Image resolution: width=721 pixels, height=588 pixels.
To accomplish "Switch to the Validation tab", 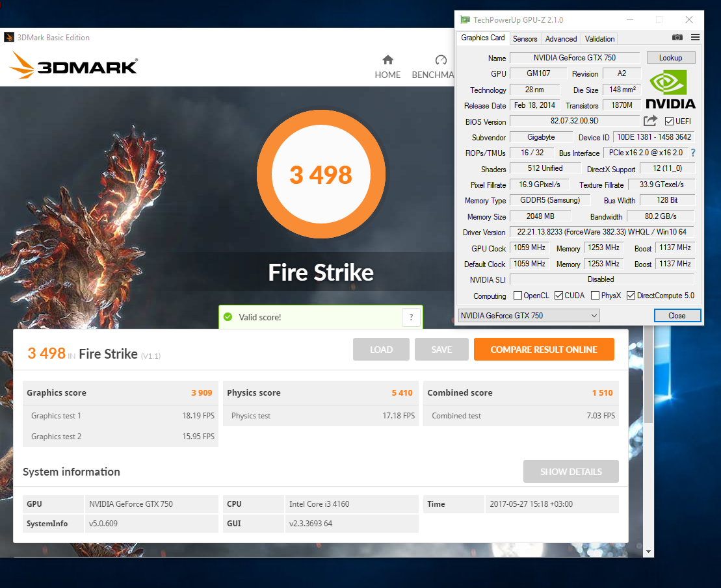I will (x=599, y=39).
